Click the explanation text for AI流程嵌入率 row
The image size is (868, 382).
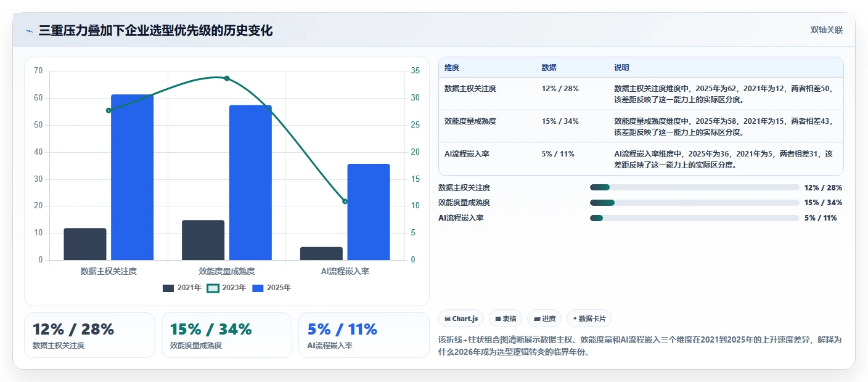tap(723, 159)
